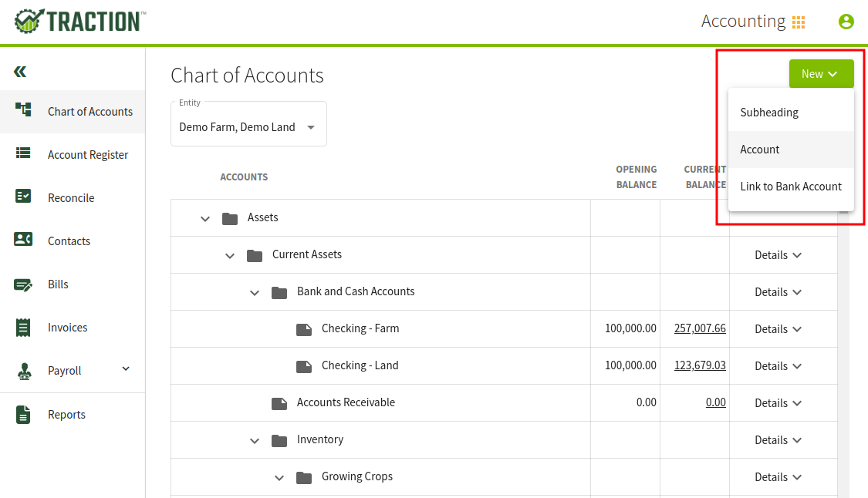Open the user profile icon top right

(x=846, y=22)
